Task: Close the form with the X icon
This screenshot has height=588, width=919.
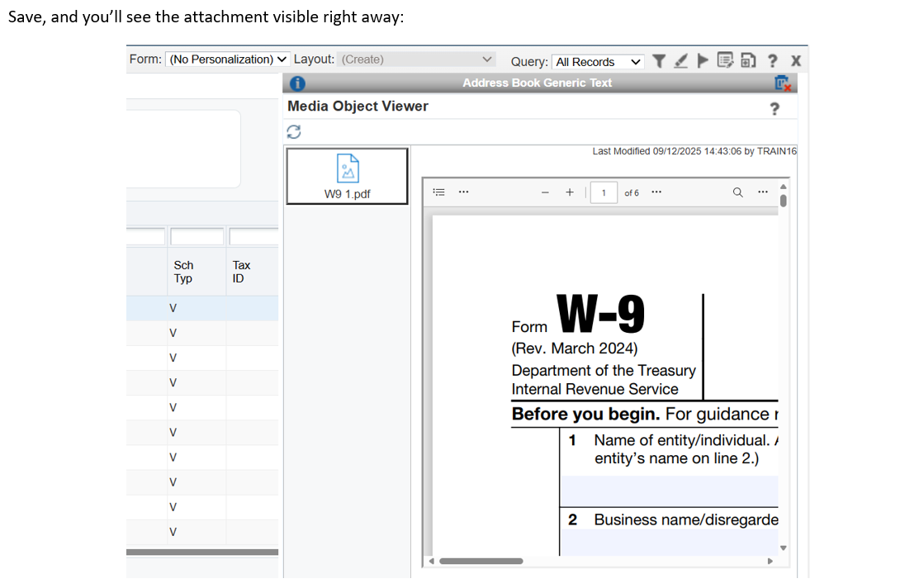Action: [795, 61]
